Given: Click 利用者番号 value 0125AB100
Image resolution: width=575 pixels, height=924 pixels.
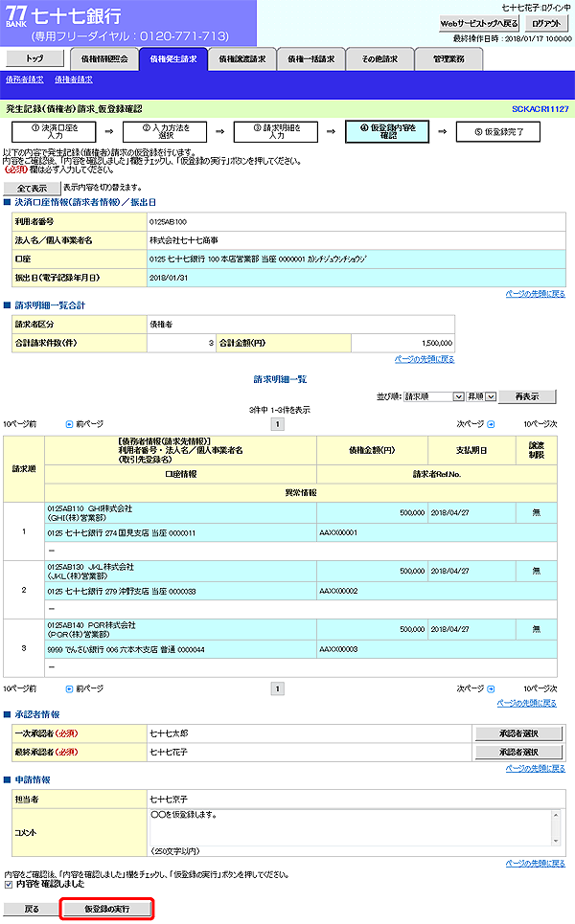Looking at the screenshot, I should [x=168, y=222].
